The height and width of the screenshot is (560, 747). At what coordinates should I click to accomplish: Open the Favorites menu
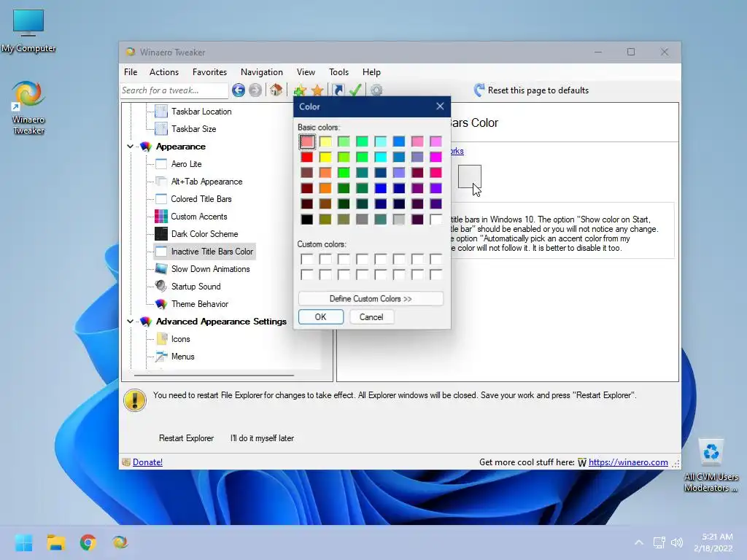[x=209, y=72]
